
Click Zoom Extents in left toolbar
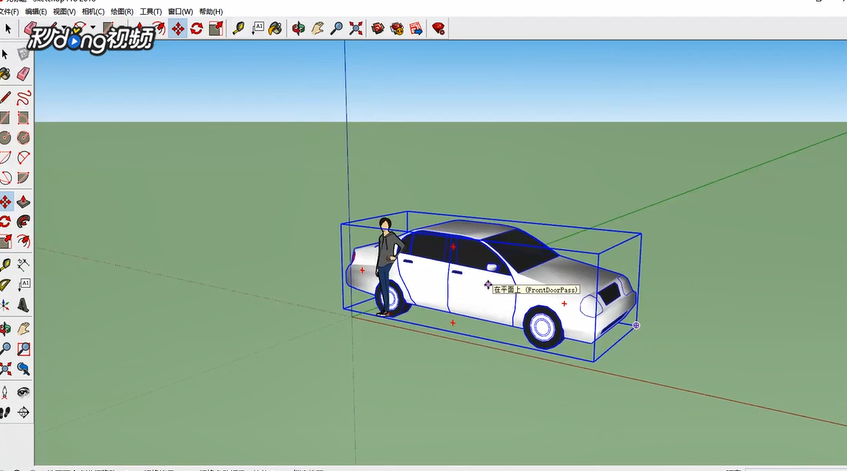pos(5,369)
